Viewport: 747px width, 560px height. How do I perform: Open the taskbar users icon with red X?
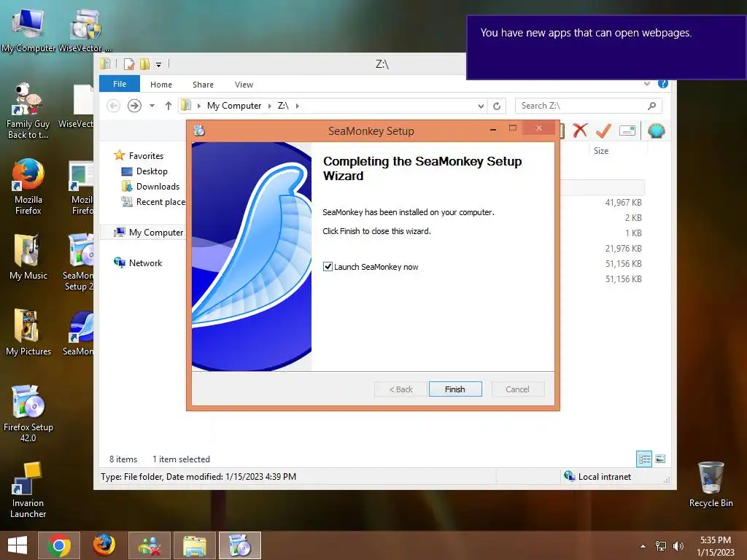pos(150,545)
